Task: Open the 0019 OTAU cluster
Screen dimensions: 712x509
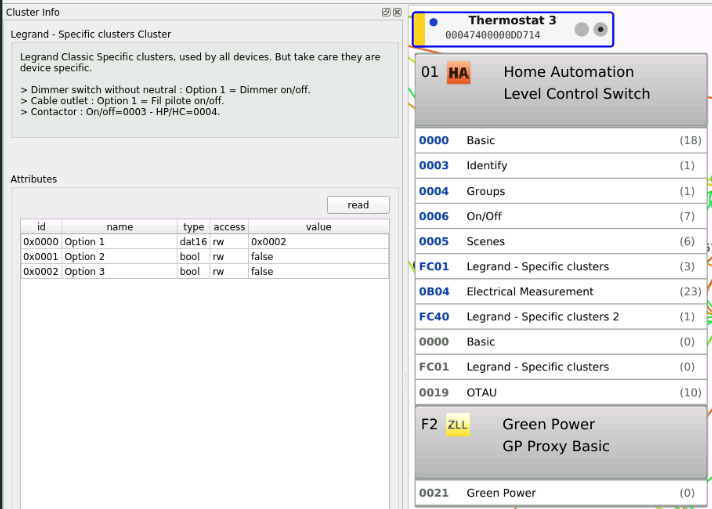Action: coord(561,392)
